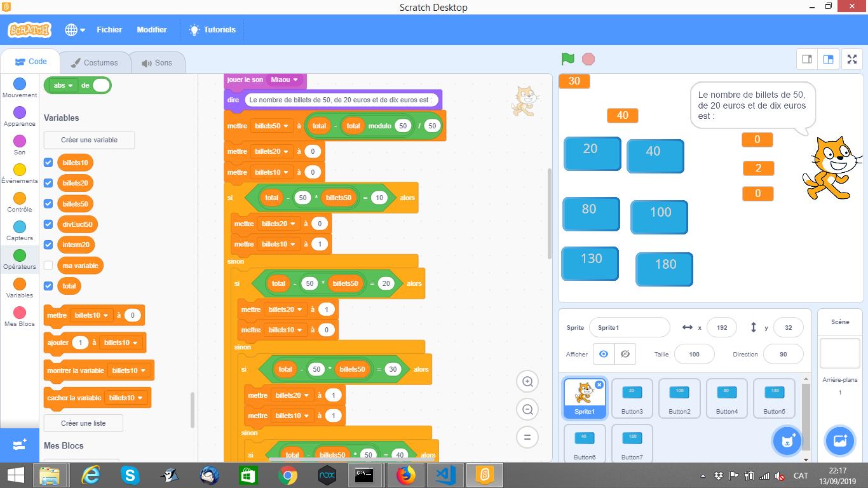Add a new backdrop with the stage button
The height and width of the screenshot is (488, 868).
click(840, 441)
